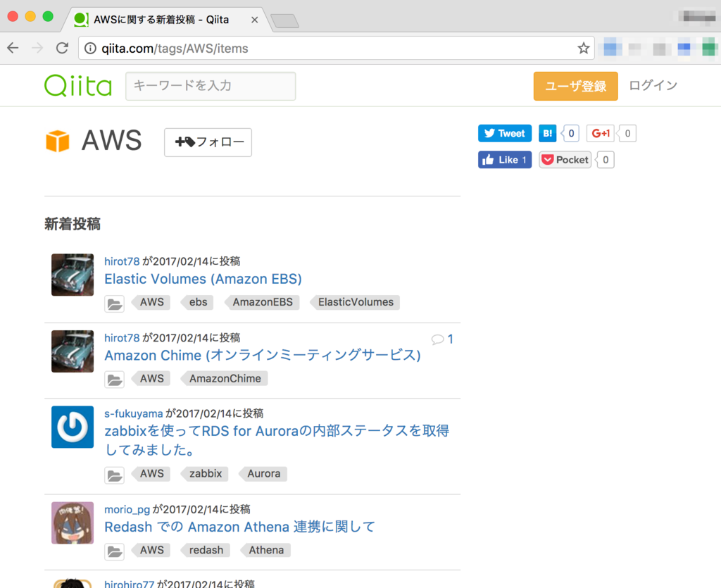This screenshot has width=721, height=588.
Task: Click the orange AWS cube icon
Action: pyautogui.click(x=58, y=141)
